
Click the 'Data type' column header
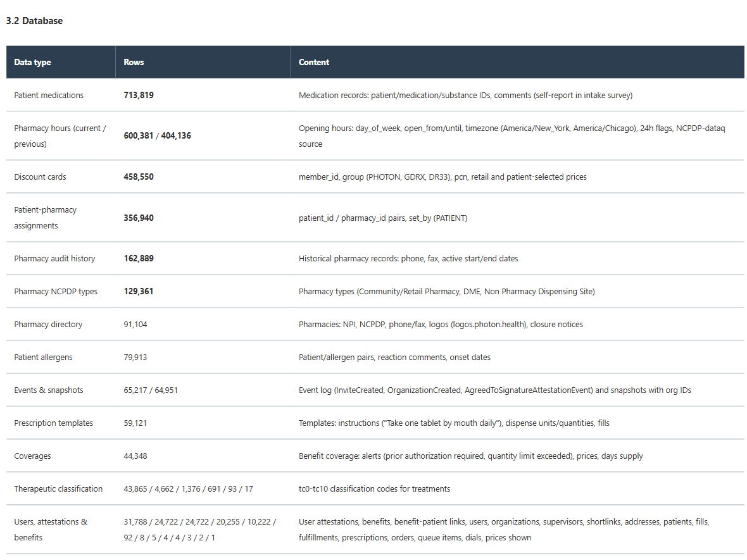coord(32,63)
